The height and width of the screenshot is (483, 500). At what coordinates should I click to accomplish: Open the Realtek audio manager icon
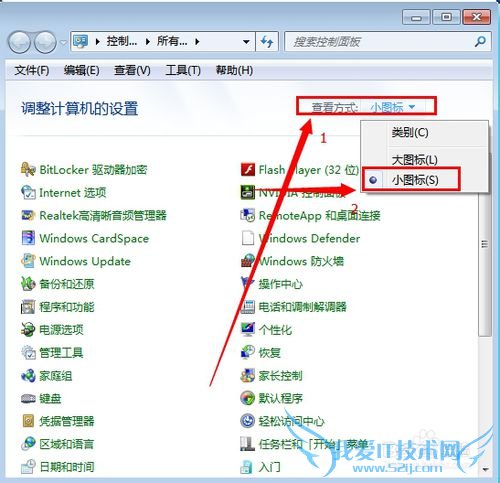28,215
